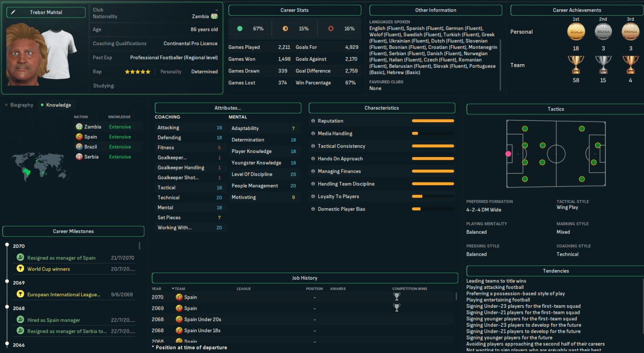Click the Brazil flag in the Knowledge list
The image size is (644, 353).
[x=79, y=147]
